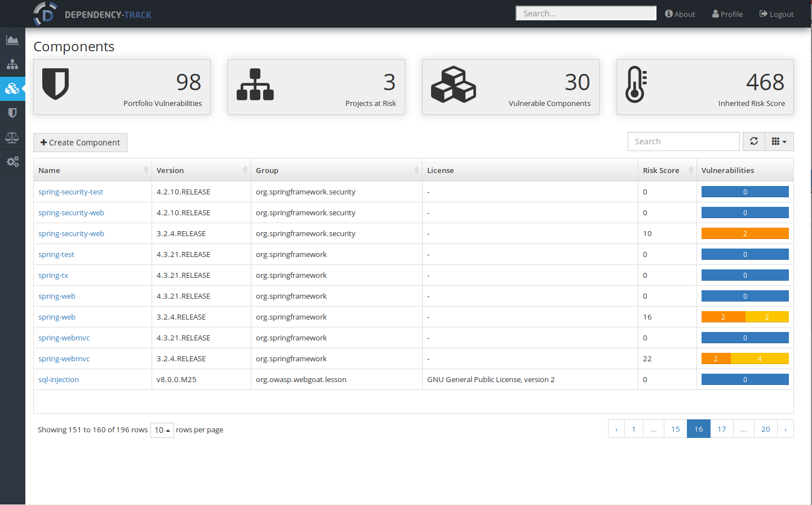Open the Components cubes icon in sidebar
Screen dimensions: 812x505
12,88
